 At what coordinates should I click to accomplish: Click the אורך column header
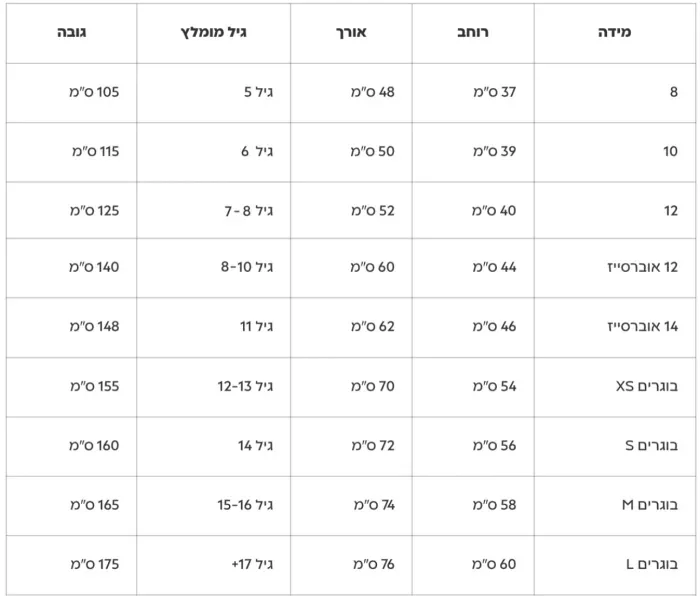point(351,33)
